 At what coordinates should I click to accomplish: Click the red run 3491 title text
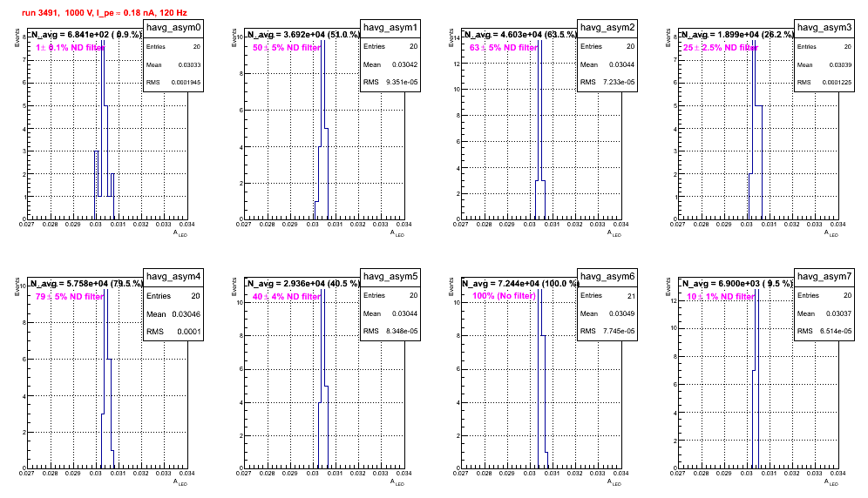(104, 13)
